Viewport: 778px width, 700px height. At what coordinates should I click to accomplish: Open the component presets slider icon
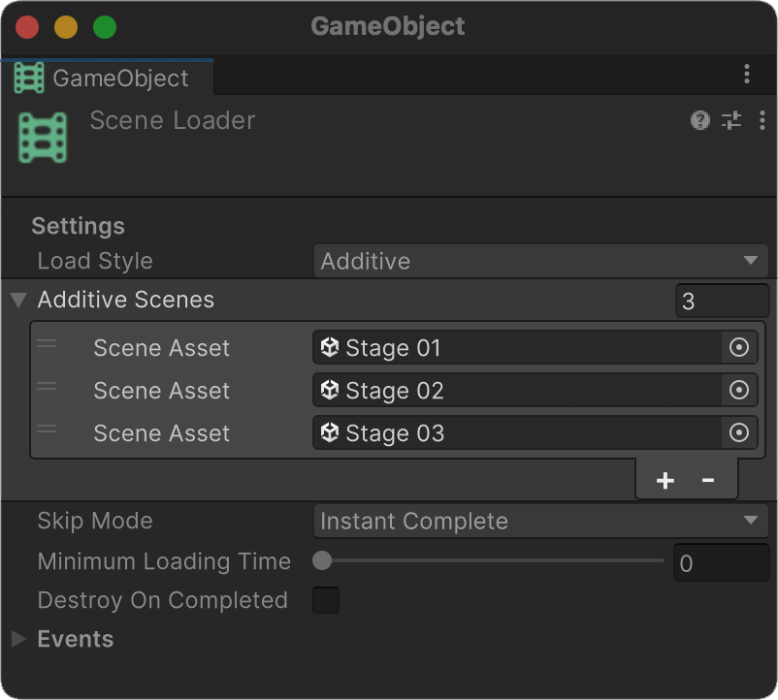(731, 120)
